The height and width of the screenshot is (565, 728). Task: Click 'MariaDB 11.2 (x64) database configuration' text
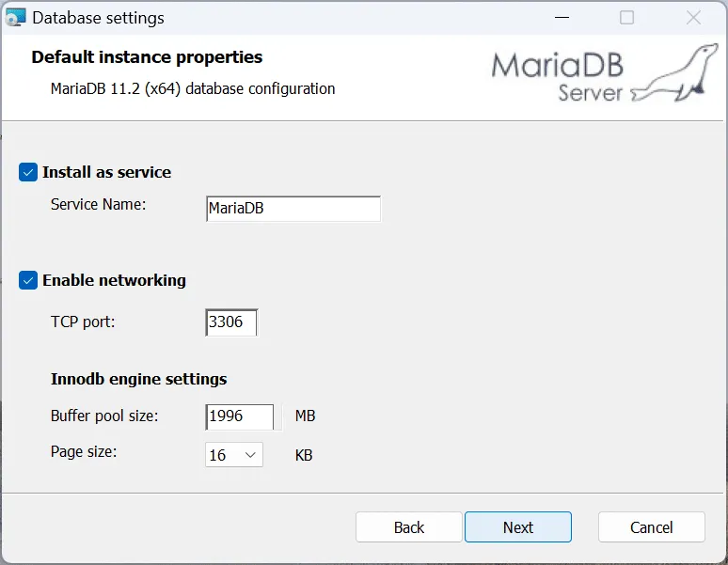point(193,88)
